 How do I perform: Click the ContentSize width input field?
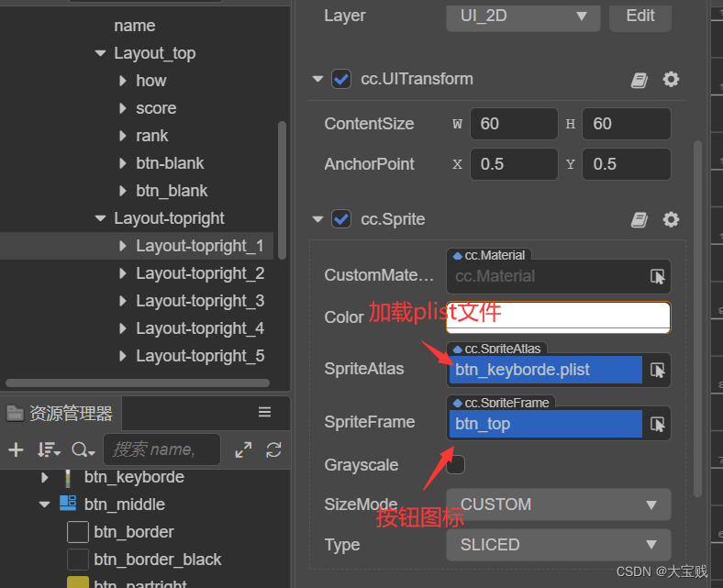(x=513, y=124)
